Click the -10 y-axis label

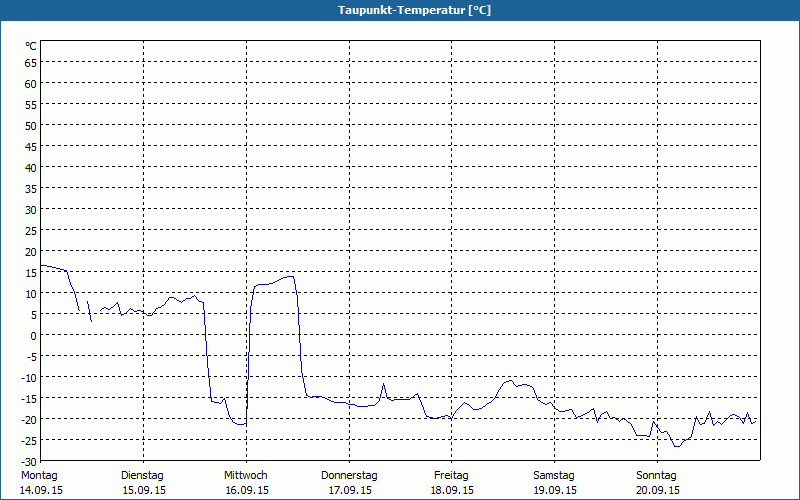coord(29,378)
